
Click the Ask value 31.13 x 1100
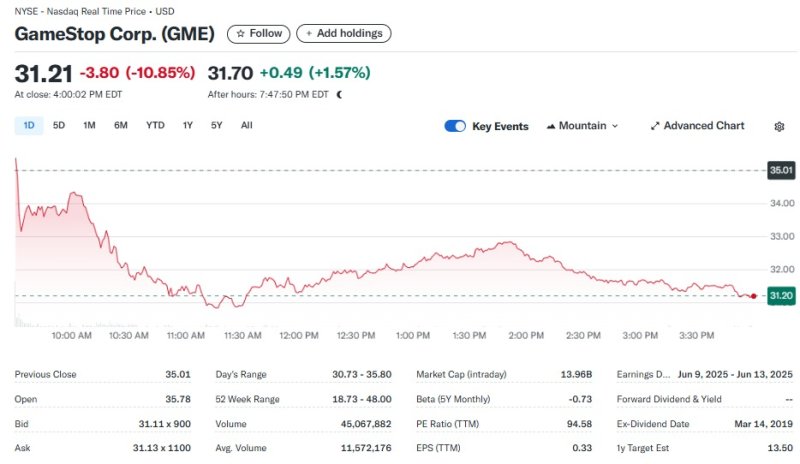(x=162, y=448)
